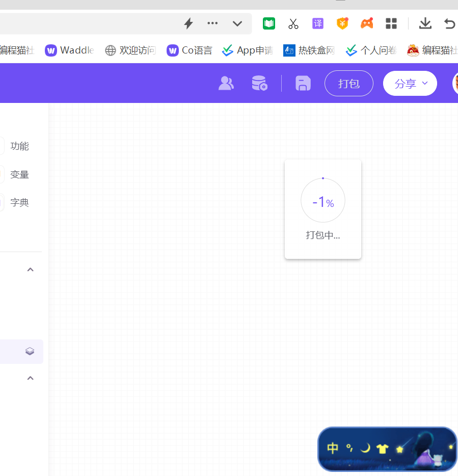The image size is (458, 476).
Task: Collapse the lower sidebar section chevron
Action: [31, 378]
